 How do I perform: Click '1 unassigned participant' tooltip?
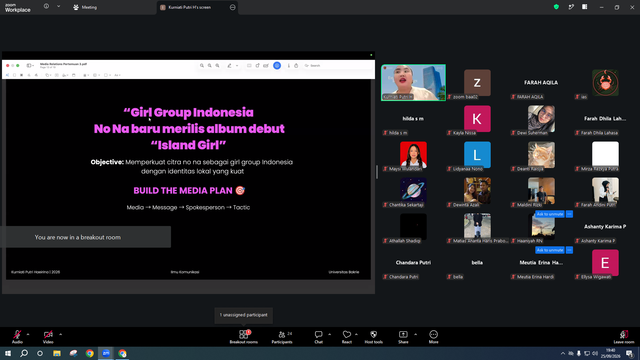pos(244,315)
